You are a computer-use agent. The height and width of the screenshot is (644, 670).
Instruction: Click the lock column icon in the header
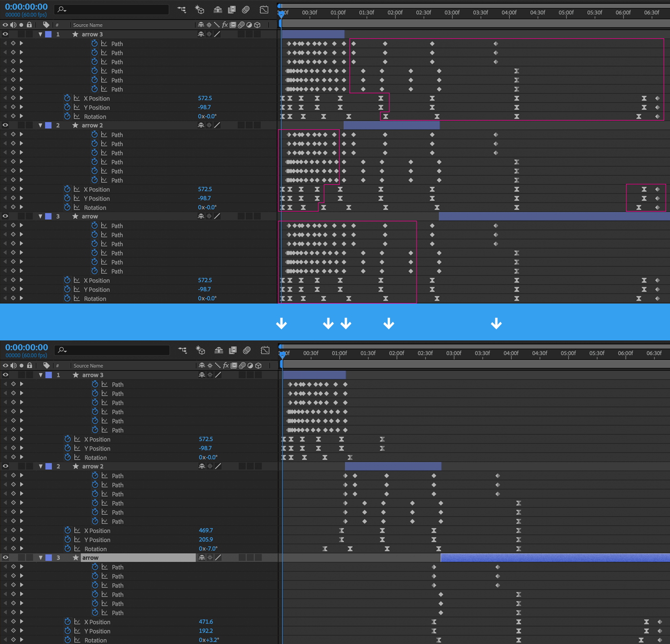pyautogui.click(x=29, y=25)
